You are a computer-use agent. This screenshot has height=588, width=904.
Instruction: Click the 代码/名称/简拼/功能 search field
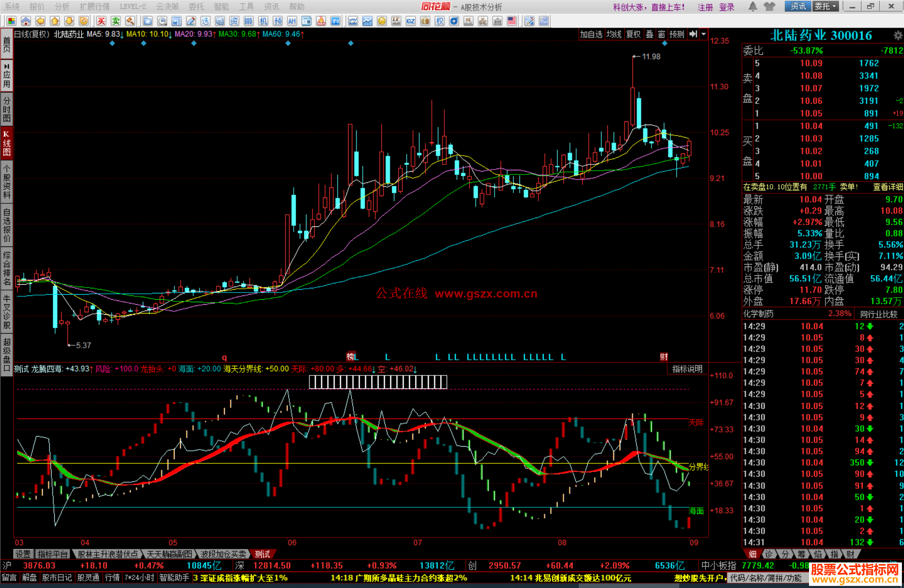(766, 578)
